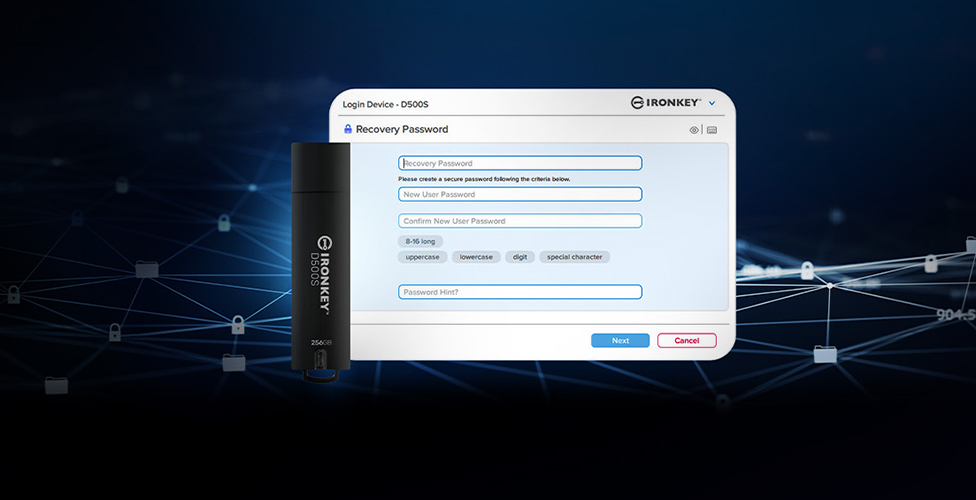Toggle password visibility eye icon
This screenshot has height=500, width=976.
point(694,130)
